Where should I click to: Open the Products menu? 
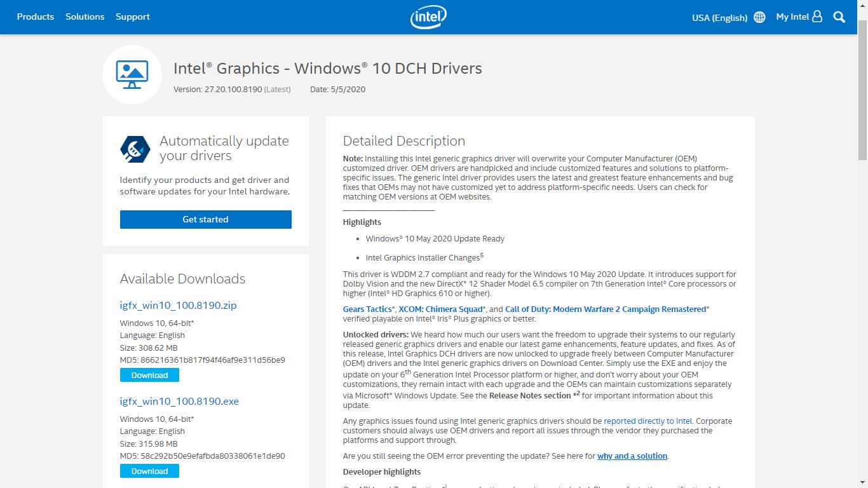tap(35, 17)
